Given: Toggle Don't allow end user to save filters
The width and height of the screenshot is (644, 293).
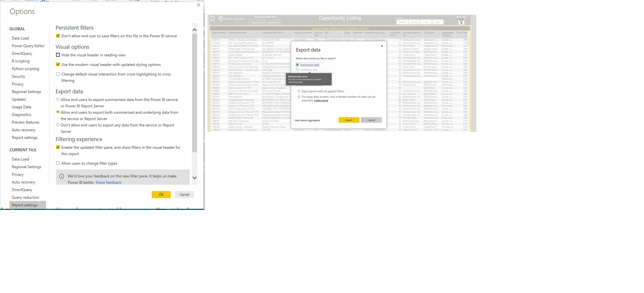Looking at the screenshot, I should [58, 36].
